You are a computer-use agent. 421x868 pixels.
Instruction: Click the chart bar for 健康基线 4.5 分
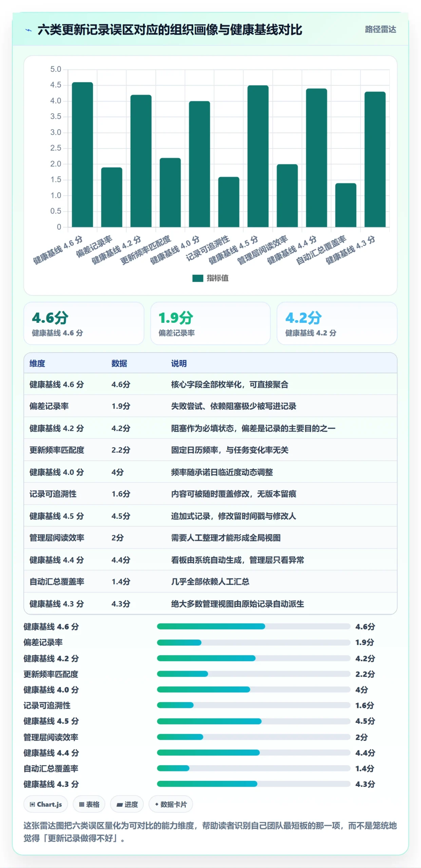[x=258, y=156]
